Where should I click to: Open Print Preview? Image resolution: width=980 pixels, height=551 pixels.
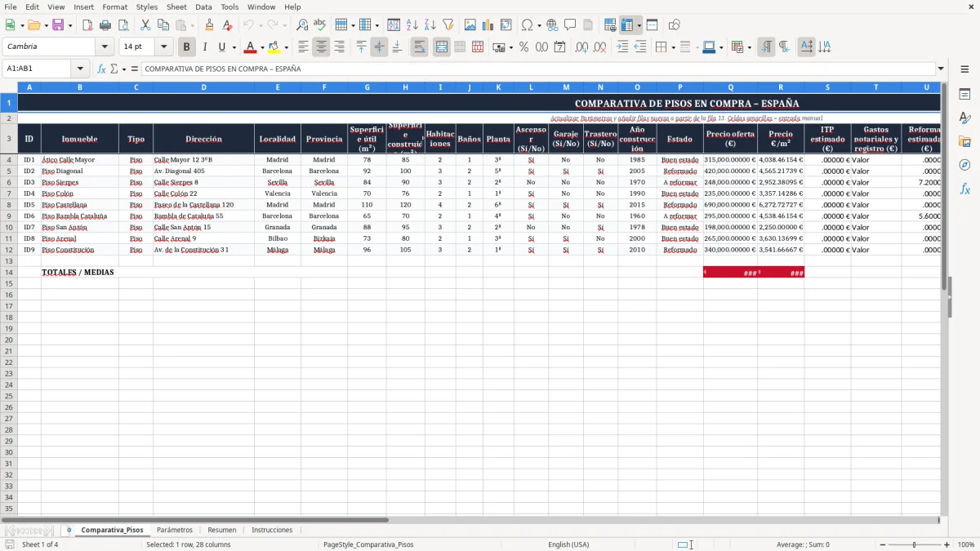(123, 25)
